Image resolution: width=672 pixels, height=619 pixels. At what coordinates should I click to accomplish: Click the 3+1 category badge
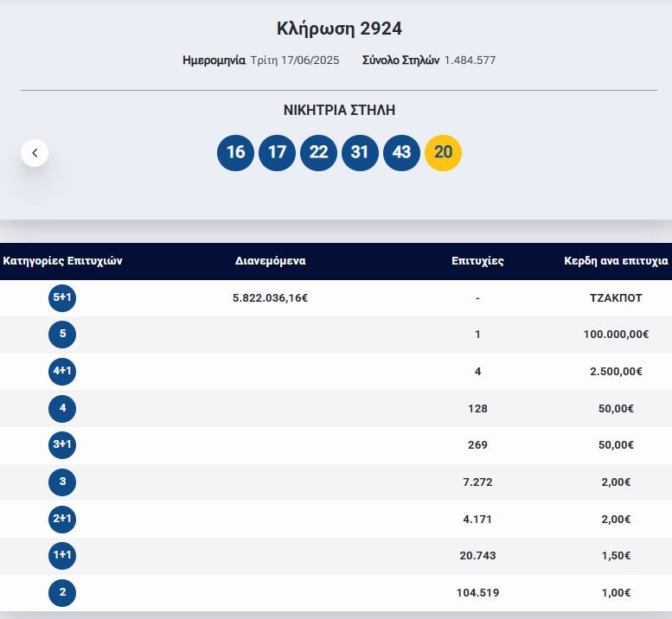click(62, 444)
